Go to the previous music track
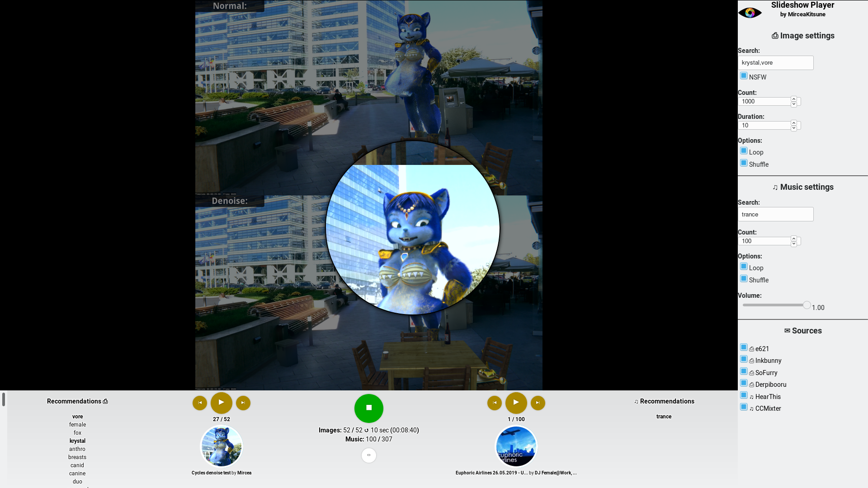The image size is (868, 488). [494, 403]
